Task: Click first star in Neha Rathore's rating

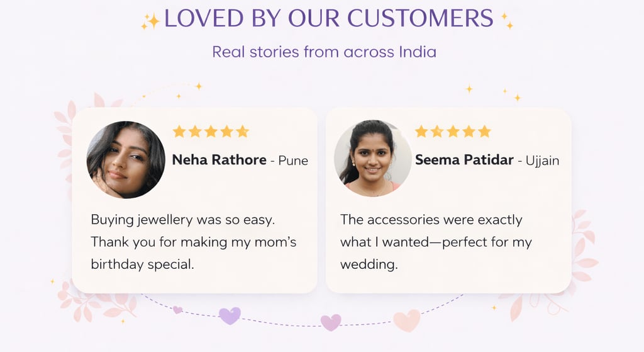Action: [x=179, y=132]
